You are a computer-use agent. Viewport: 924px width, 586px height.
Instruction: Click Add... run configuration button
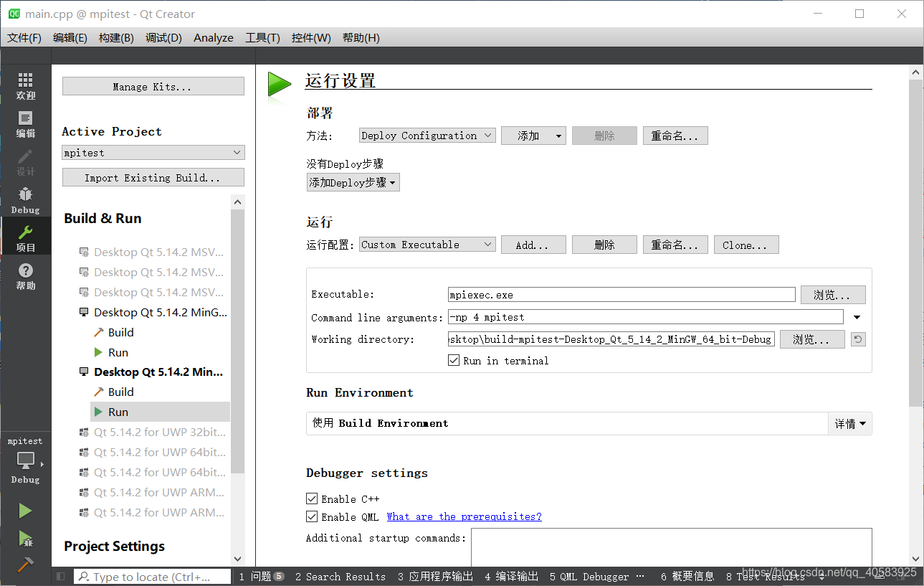[533, 245]
